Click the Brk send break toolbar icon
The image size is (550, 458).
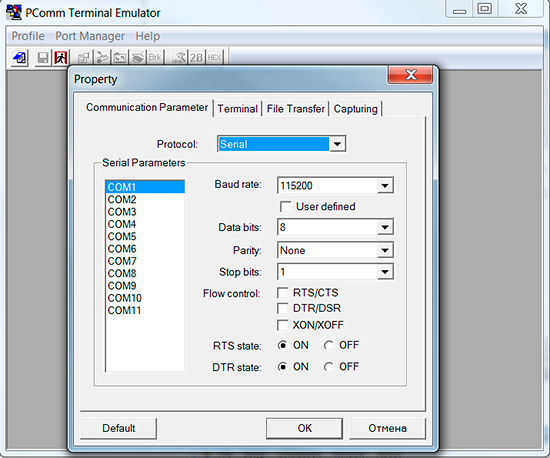click(155, 58)
